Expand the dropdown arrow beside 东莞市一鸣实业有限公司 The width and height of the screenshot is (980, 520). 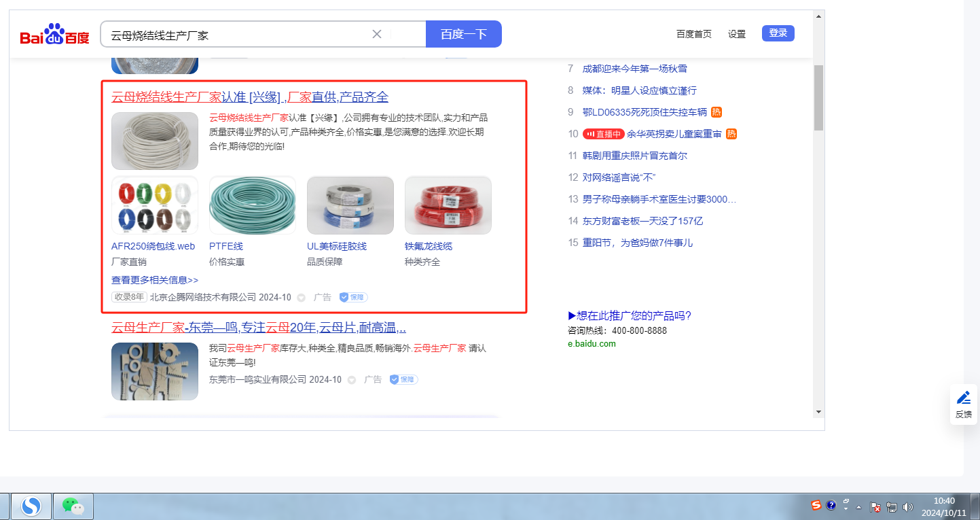pyautogui.click(x=352, y=380)
